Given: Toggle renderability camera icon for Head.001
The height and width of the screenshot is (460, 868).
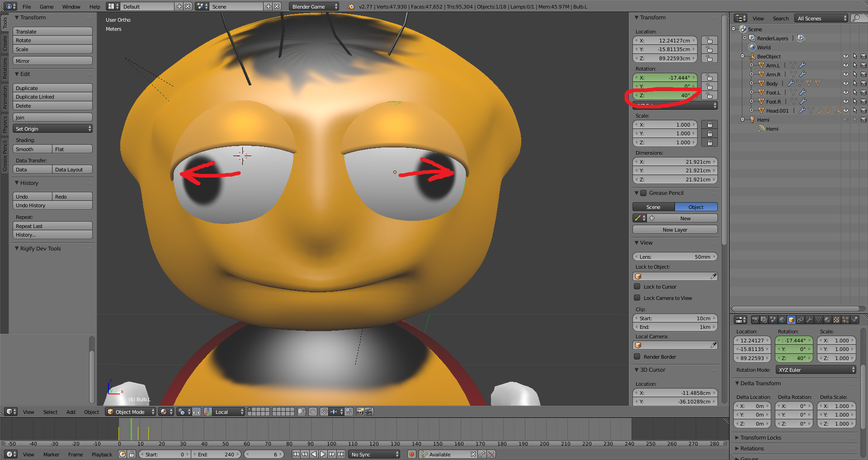Looking at the screenshot, I should tap(863, 110).
